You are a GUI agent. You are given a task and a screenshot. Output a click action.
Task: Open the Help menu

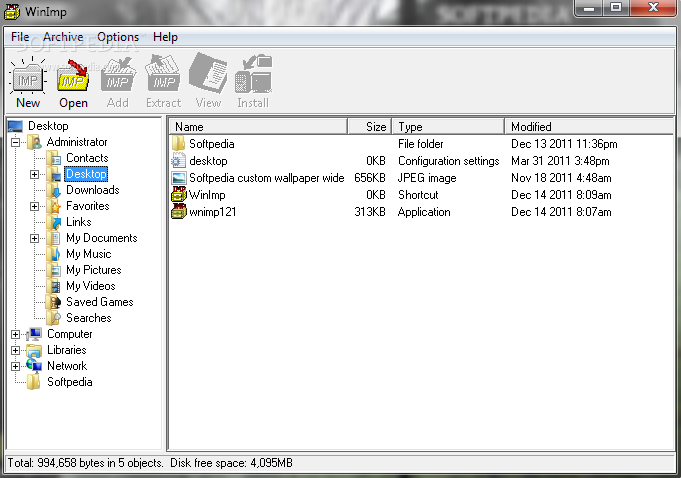click(x=165, y=37)
